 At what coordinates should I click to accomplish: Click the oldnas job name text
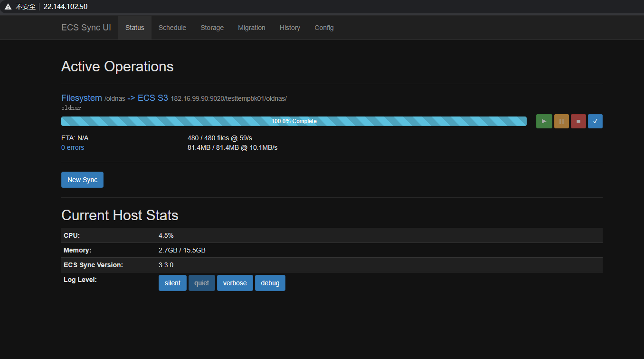(71, 108)
